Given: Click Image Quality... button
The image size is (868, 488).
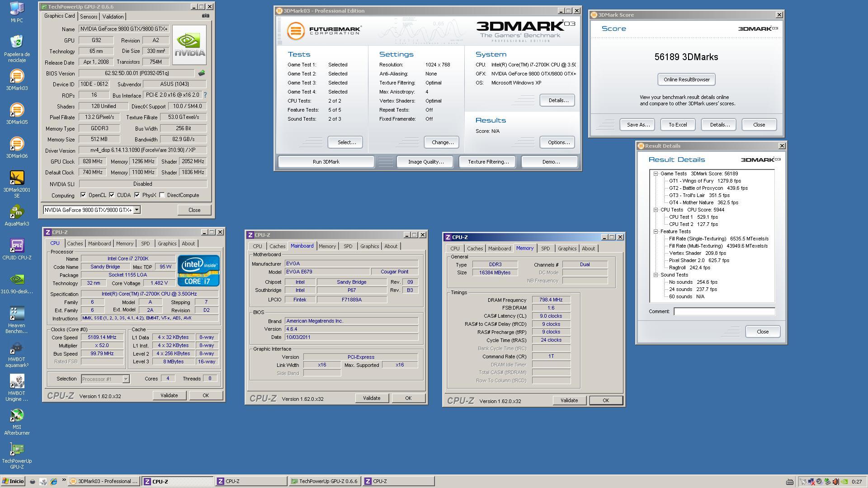Looking at the screenshot, I should [x=425, y=162].
